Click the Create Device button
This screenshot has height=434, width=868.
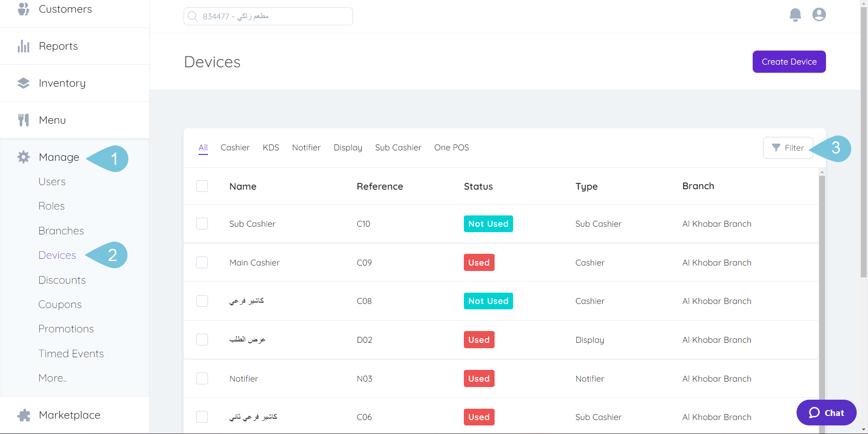point(789,62)
